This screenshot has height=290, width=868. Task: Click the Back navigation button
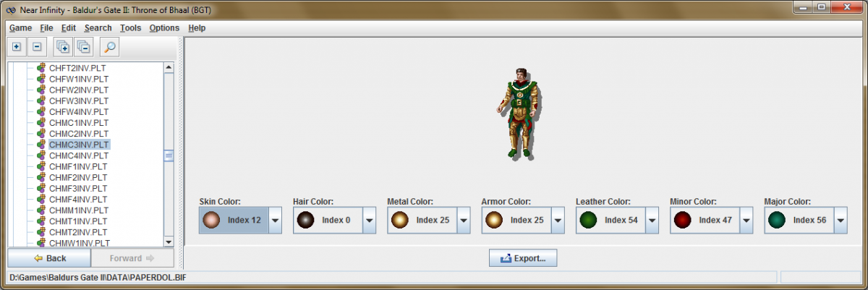(49, 258)
